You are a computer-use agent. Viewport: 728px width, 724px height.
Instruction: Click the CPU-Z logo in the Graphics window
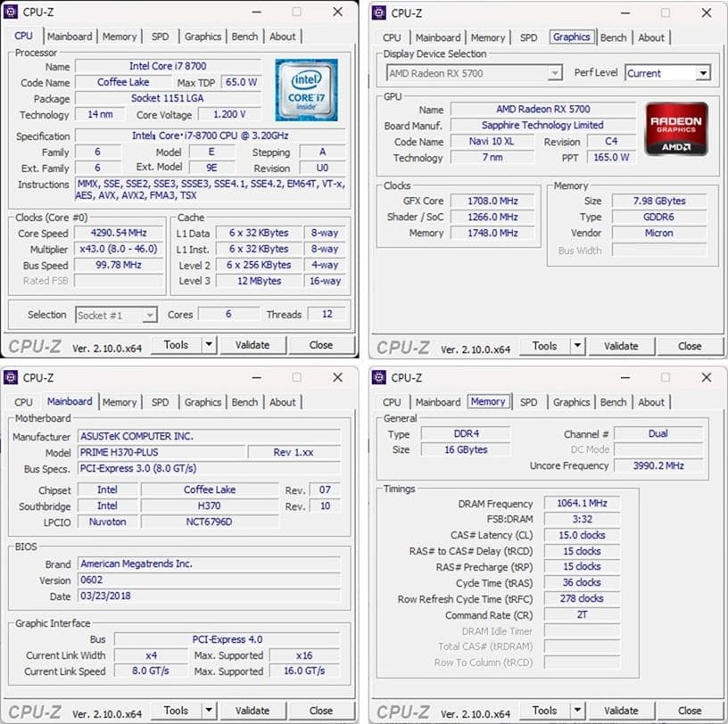[401, 346]
